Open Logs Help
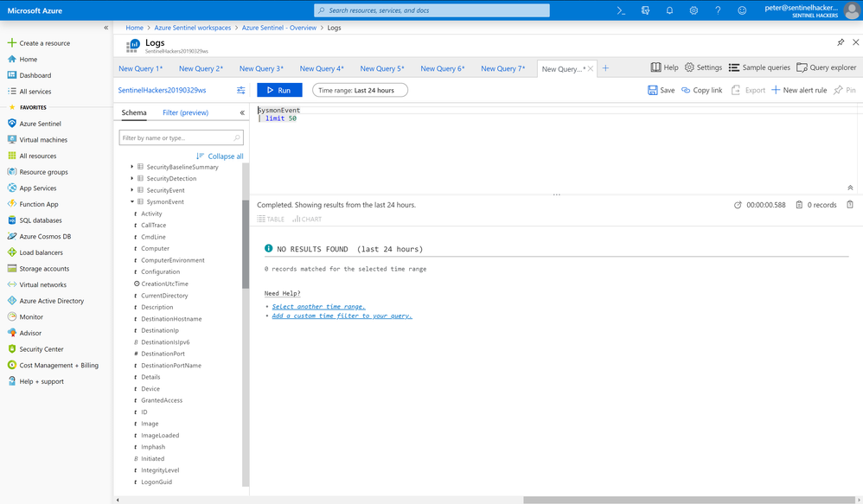Viewport: 863px width, 504px height. tap(664, 67)
